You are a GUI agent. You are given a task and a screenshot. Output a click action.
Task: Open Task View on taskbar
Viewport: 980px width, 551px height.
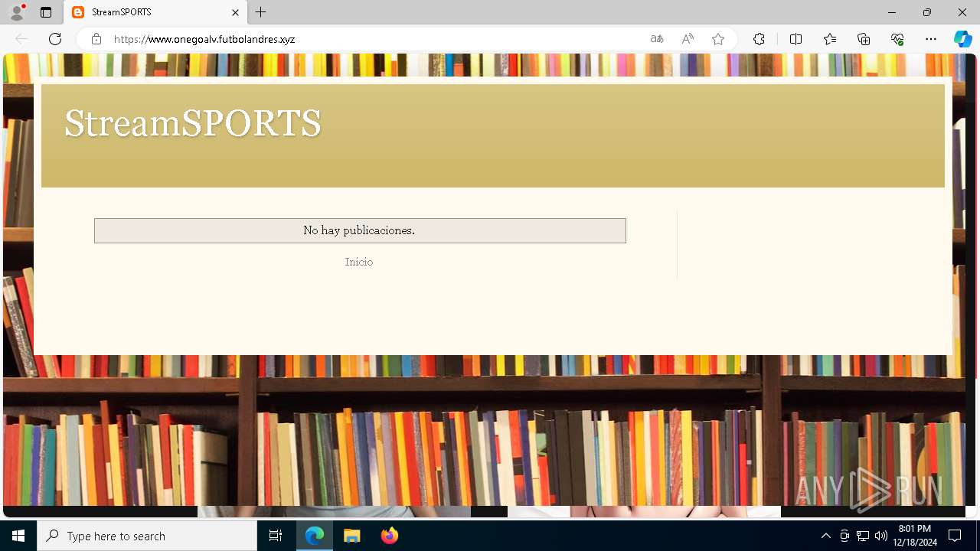(x=276, y=536)
